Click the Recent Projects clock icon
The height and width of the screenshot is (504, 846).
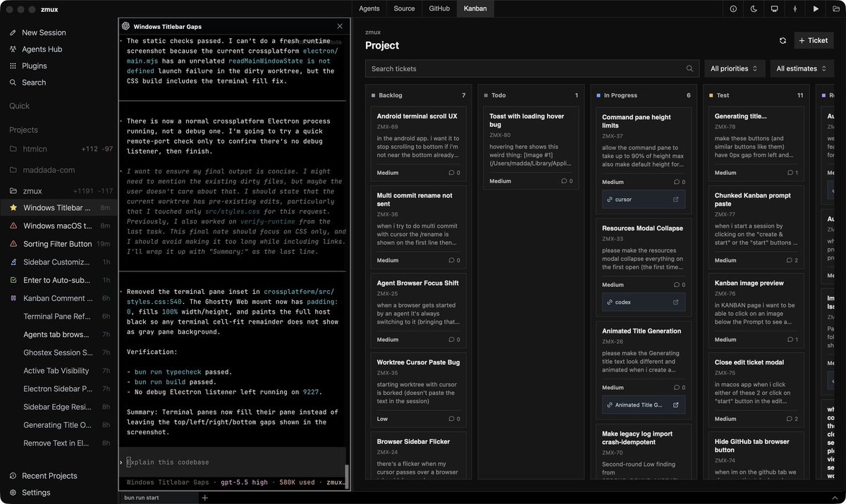[x=13, y=476]
